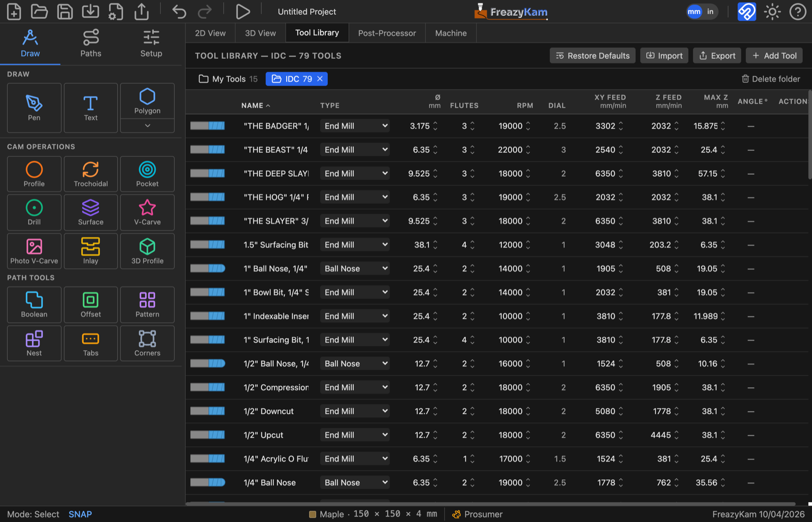Switch to the Setup sidebar tab
Screen dimensions: 812x522
click(x=151, y=44)
